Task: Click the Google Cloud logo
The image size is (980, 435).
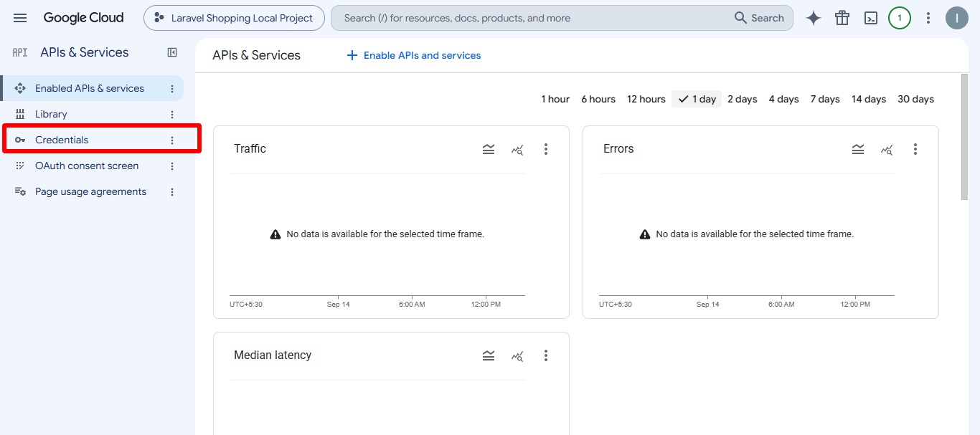Action: (x=83, y=18)
